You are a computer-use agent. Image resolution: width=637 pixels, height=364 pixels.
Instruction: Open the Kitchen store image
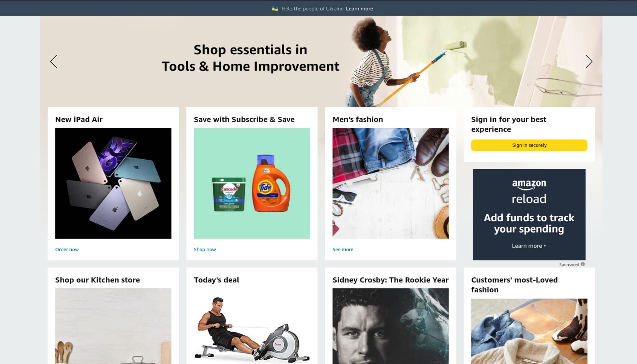113,326
